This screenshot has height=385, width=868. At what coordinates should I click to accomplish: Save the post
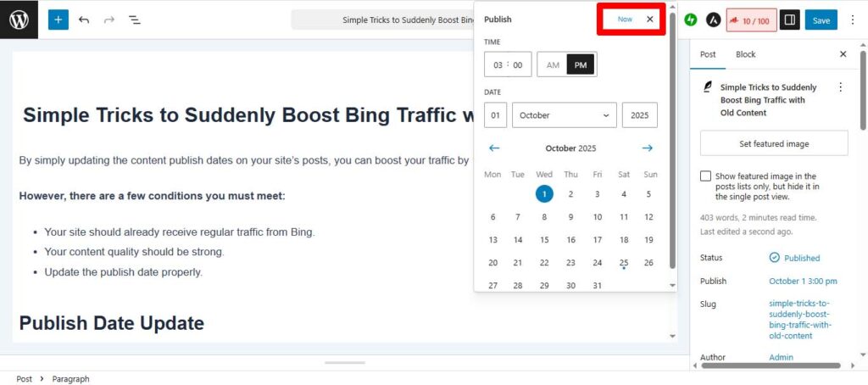point(821,20)
